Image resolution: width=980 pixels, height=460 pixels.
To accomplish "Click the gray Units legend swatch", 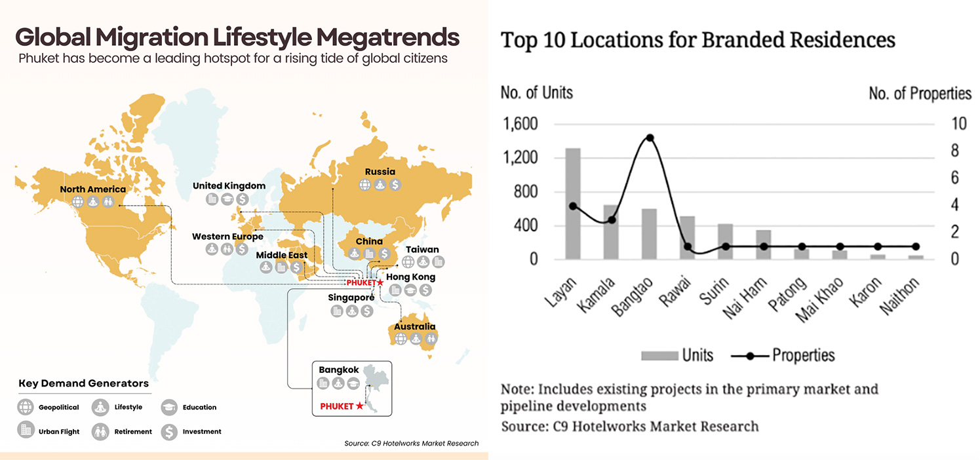I will (x=659, y=355).
